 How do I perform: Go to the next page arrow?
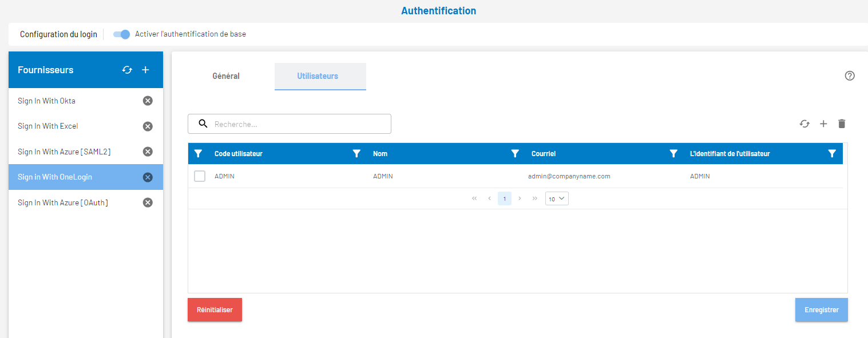(520, 198)
